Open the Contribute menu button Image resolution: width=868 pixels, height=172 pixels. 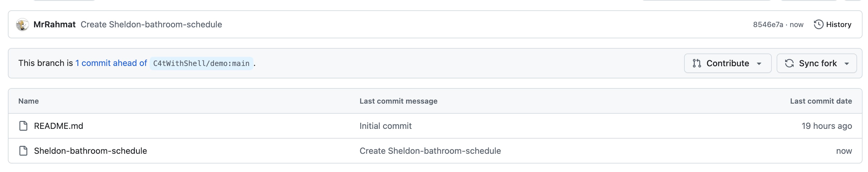[x=727, y=63]
